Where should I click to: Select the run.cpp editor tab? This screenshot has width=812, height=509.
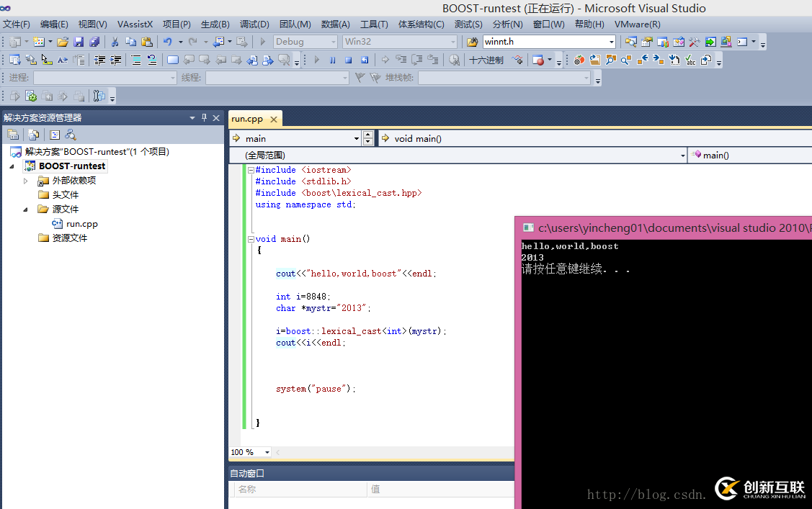(x=247, y=119)
